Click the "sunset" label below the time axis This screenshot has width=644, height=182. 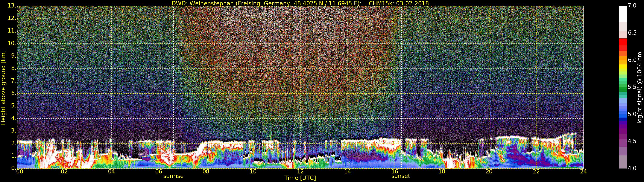click(x=401, y=176)
